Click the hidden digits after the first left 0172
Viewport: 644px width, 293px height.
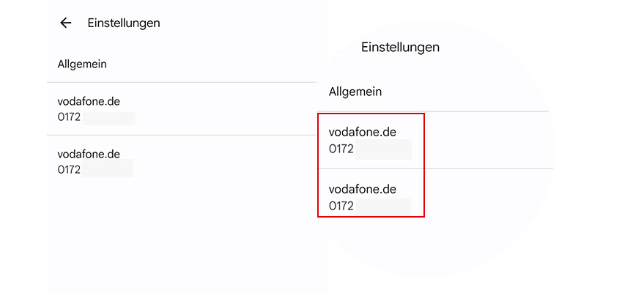pyautogui.click(x=108, y=118)
